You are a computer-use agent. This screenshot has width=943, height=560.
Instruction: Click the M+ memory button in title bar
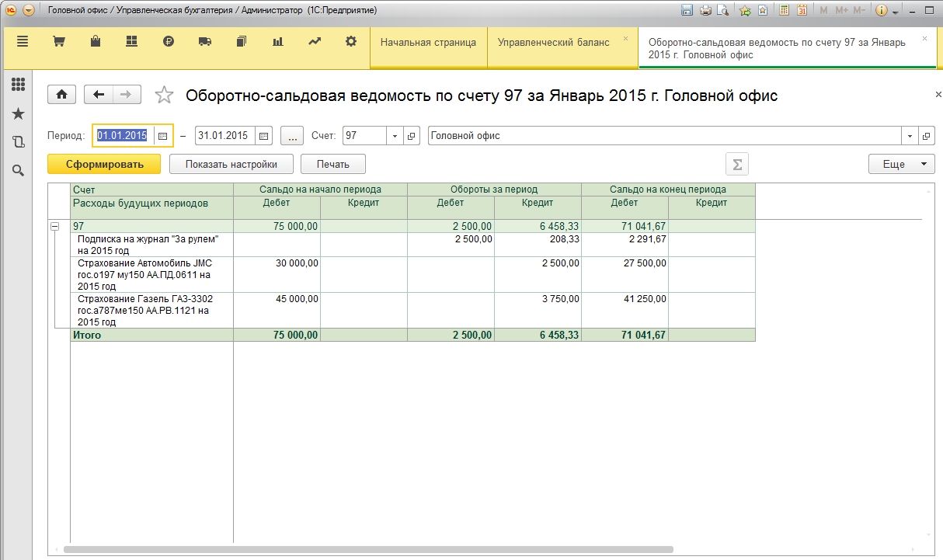[842, 10]
